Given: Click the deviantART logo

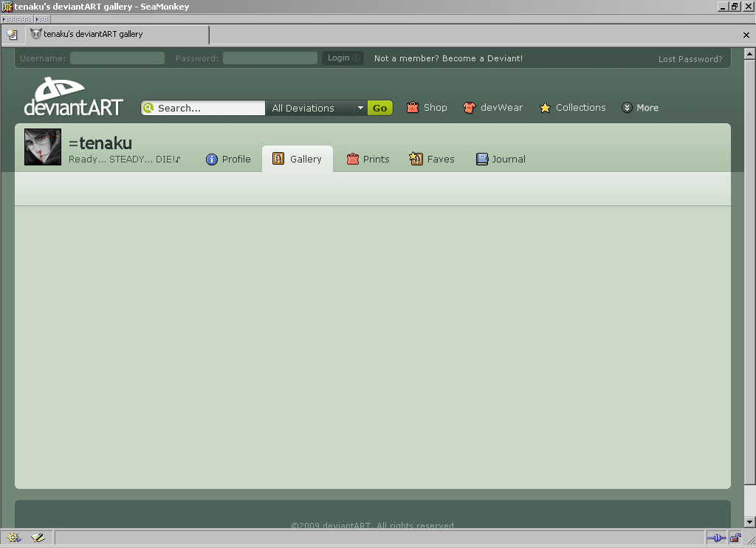Looking at the screenshot, I should 73,97.
